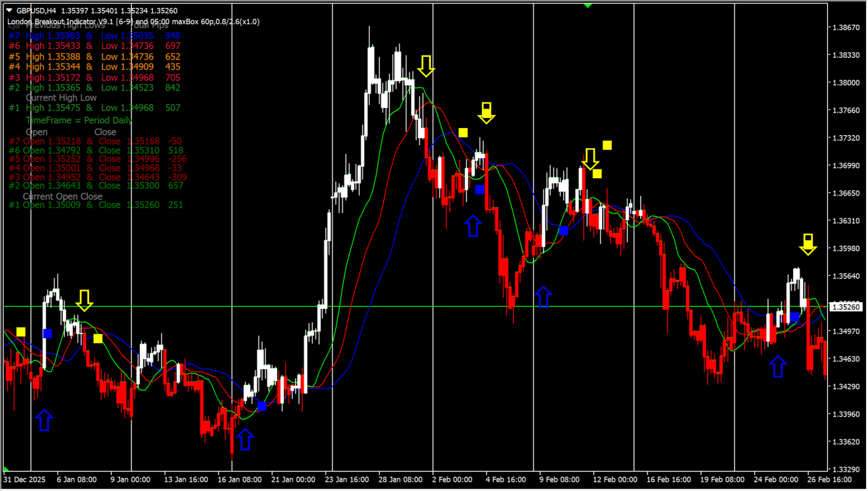The image size is (868, 491).
Task: Click the 1.35260 current price label
Action: click(845, 307)
